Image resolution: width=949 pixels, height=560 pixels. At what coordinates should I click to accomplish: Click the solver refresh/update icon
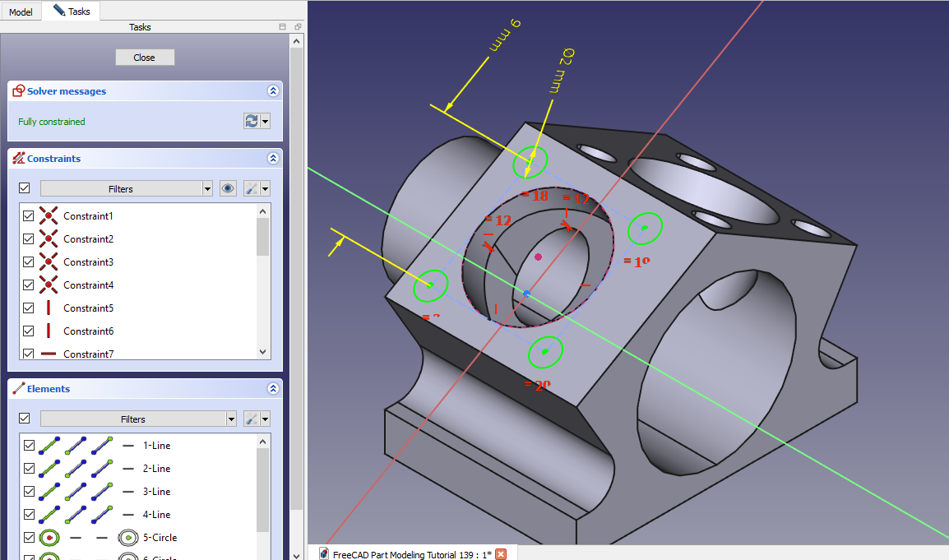point(252,121)
